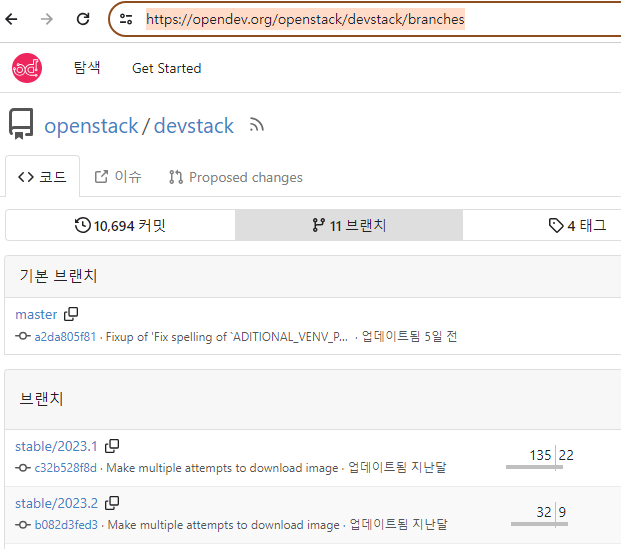
Task: Click the repository book icon
Action: point(21,124)
